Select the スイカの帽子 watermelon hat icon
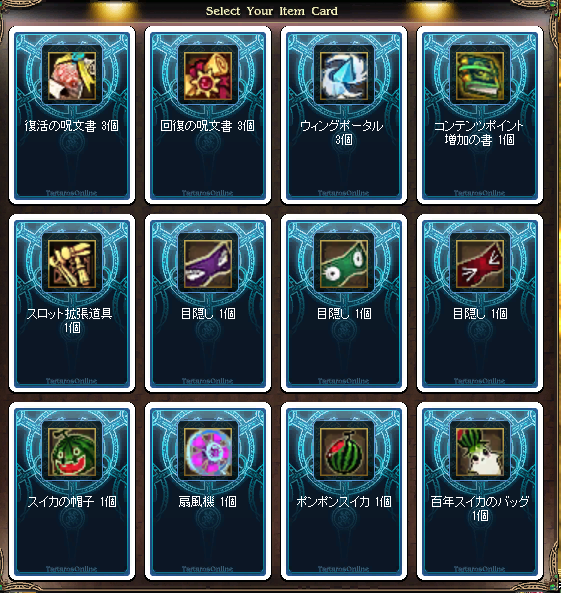This screenshot has width=561, height=593. click(x=72, y=452)
